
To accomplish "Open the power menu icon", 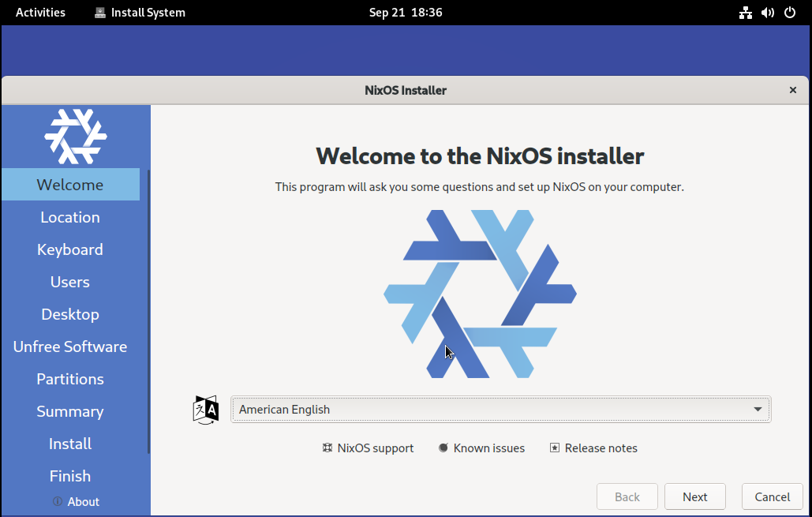I will pyautogui.click(x=790, y=13).
